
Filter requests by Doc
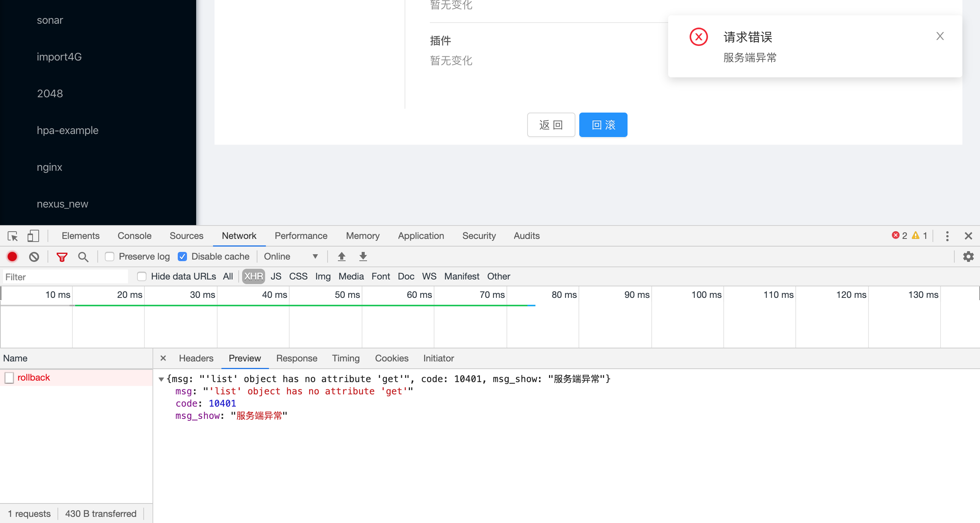[x=406, y=276]
